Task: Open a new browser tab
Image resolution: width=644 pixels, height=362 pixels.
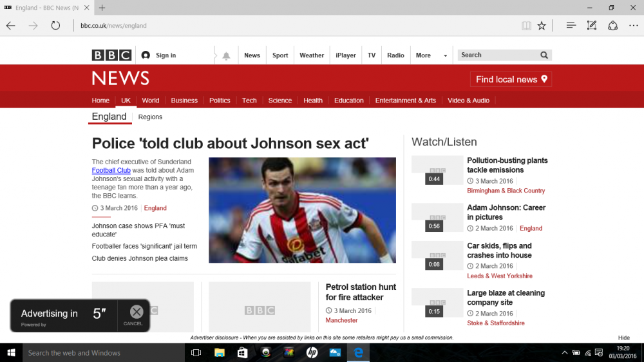Action: 102,7
